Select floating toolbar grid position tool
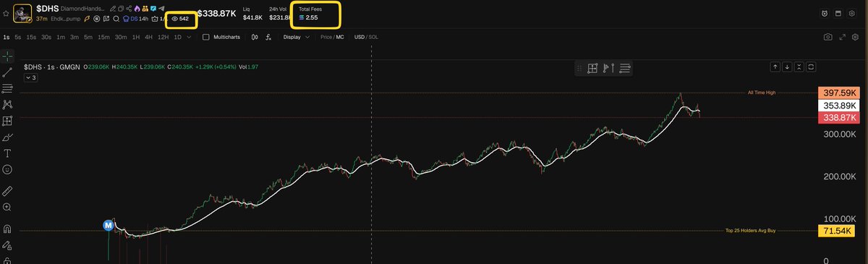This screenshot has width=868, height=264. tap(592, 69)
